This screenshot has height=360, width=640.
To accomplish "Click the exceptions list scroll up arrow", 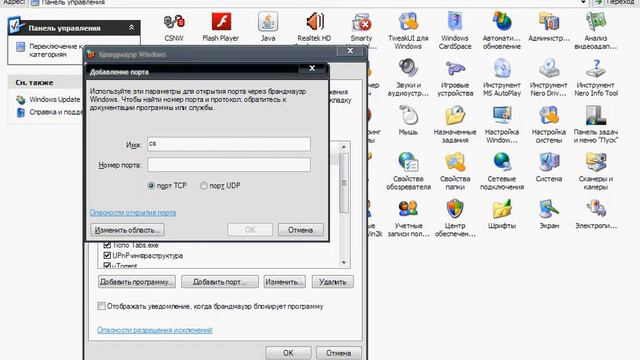I will pos(344,147).
